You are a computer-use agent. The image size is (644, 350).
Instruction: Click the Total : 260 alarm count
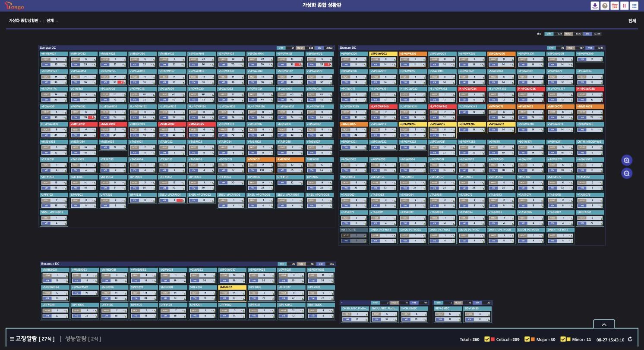tap(470, 339)
